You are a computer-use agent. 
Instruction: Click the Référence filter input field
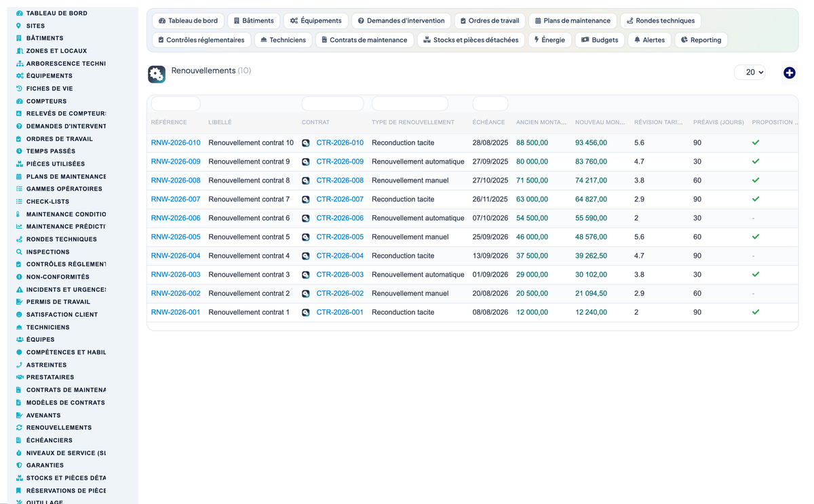pyautogui.click(x=176, y=104)
